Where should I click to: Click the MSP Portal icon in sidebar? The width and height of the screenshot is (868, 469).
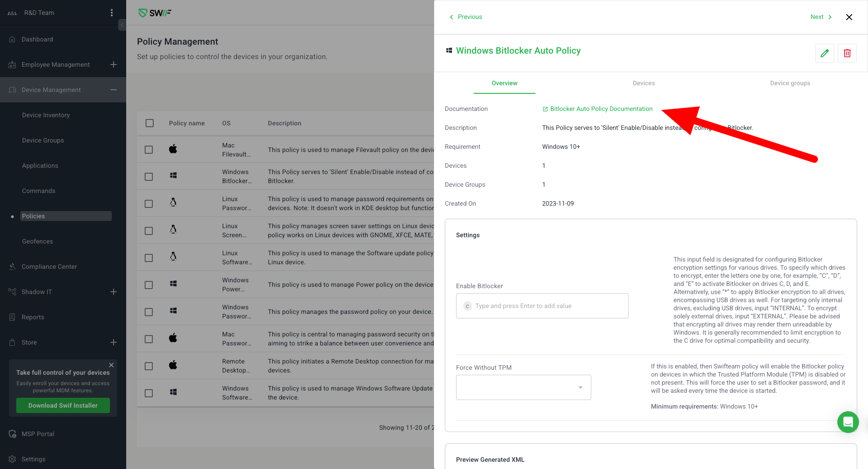tap(12, 434)
